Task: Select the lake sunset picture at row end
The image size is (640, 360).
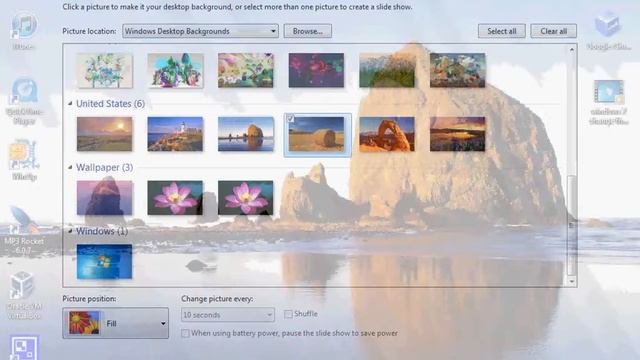Action: (x=458, y=134)
